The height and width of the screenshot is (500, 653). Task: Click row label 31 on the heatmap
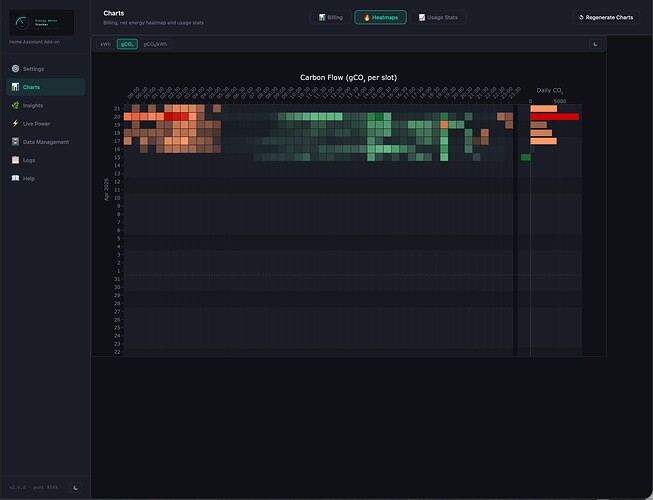point(117,279)
